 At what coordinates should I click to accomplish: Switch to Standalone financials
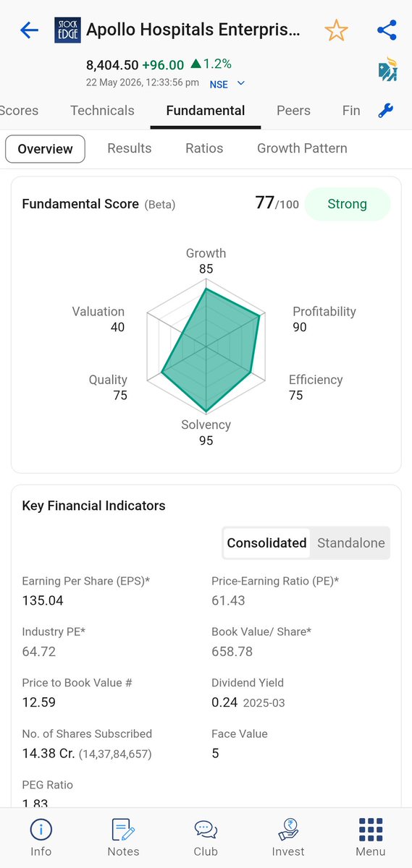pos(351,542)
